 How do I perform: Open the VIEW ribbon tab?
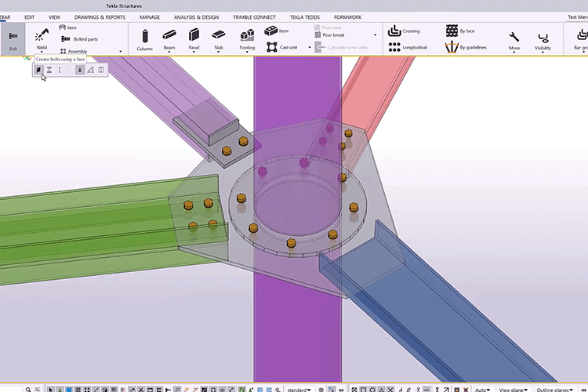click(x=54, y=17)
